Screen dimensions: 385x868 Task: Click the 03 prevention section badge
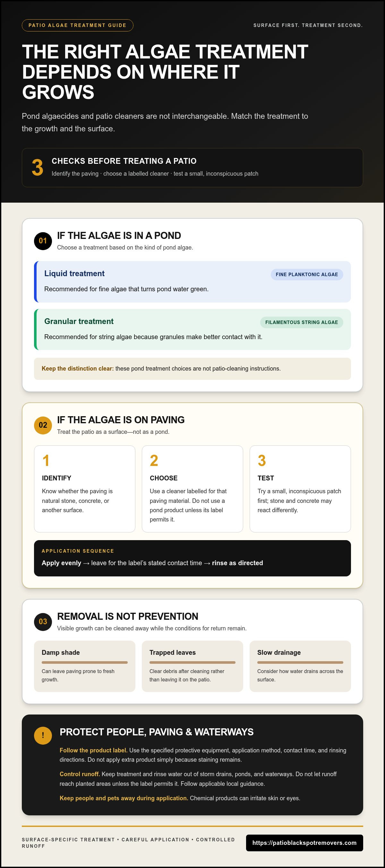43,621
